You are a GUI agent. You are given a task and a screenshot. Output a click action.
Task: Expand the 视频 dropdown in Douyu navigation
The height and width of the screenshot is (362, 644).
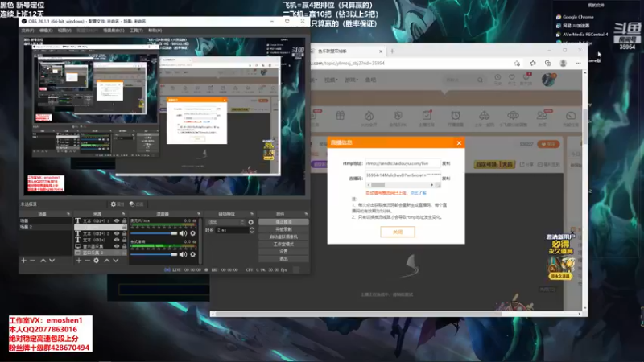tap(331, 80)
